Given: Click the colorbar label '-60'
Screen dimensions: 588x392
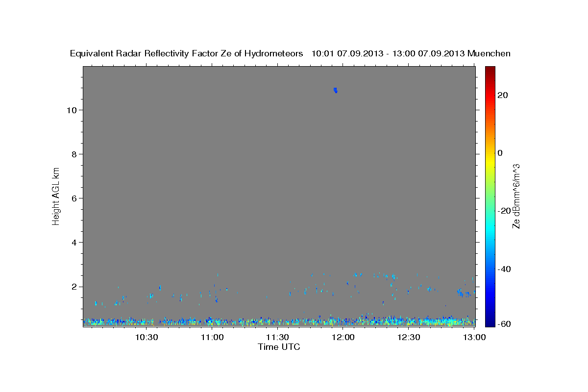Looking at the screenshot, I should click(x=504, y=324).
